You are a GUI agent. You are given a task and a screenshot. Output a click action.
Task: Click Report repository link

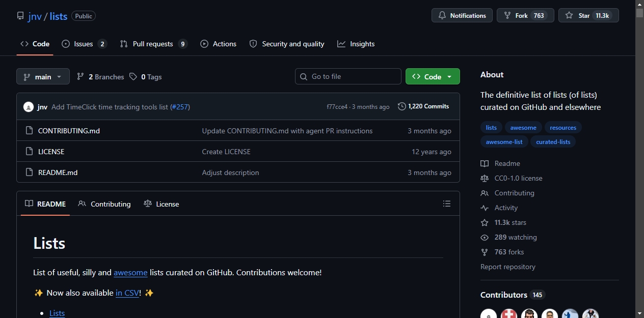coord(508,267)
